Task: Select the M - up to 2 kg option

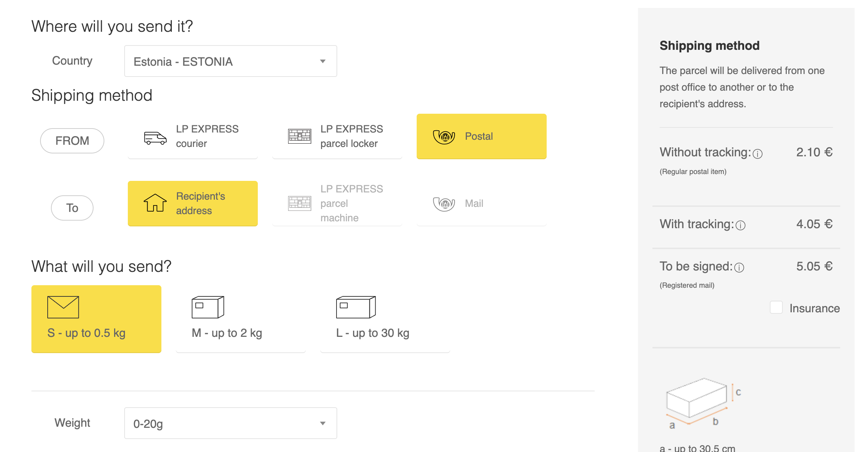Action: [x=240, y=319]
